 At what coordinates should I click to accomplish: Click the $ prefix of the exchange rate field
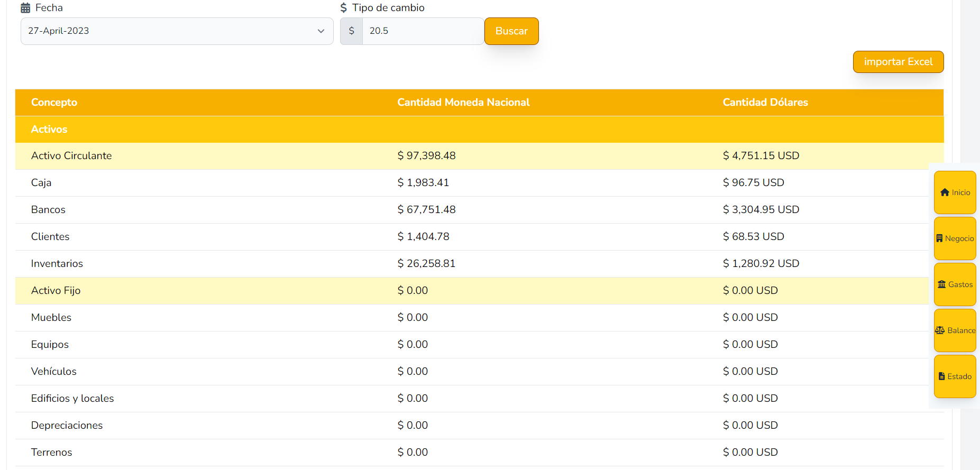coord(351,31)
